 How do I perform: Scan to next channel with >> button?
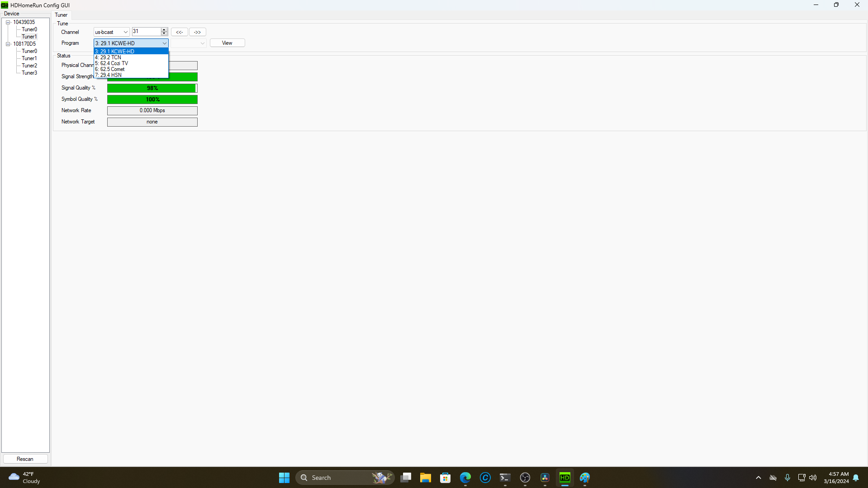(198, 32)
